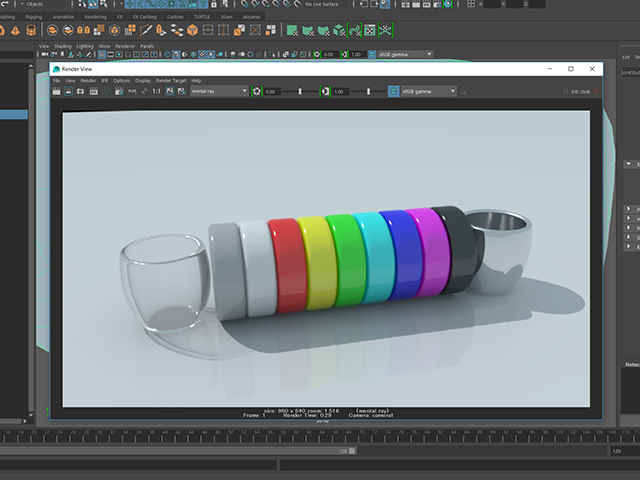Toggle the resolution gate icon in viewport toolbar
Viewport: 640px width, 480px height.
coord(119,54)
